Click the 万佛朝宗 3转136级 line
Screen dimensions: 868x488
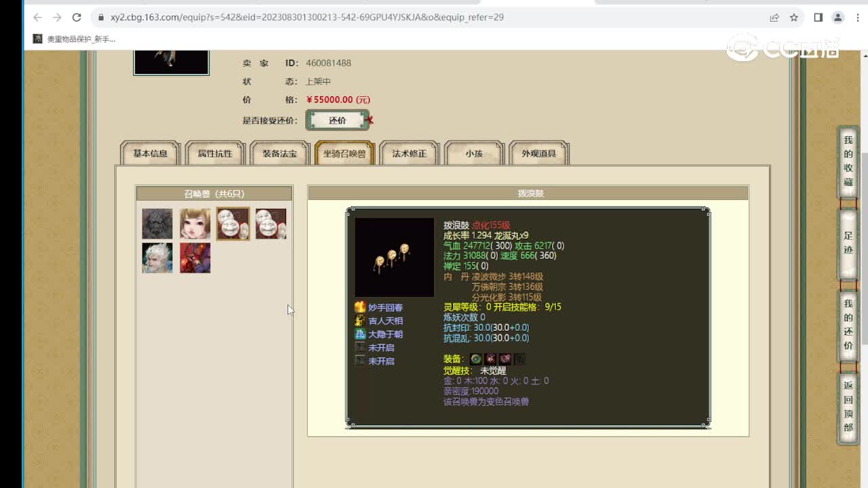[507, 287]
